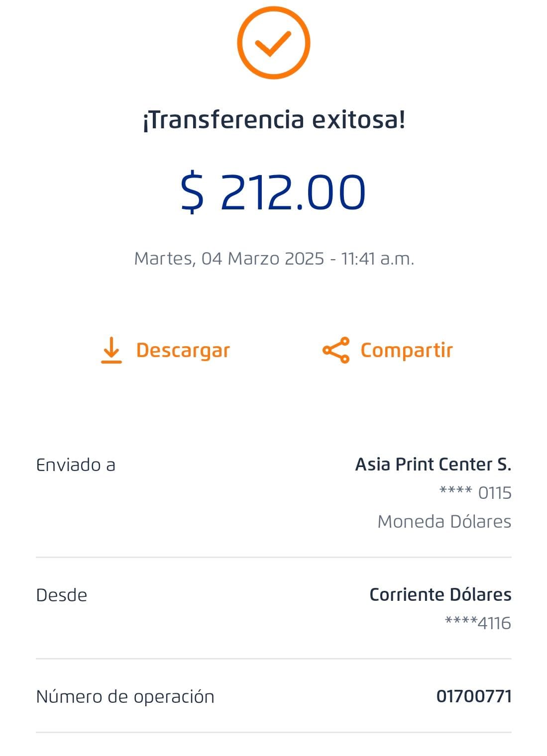Click the share network icon
This screenshot has height=756, width=547.
pos(336,350)
